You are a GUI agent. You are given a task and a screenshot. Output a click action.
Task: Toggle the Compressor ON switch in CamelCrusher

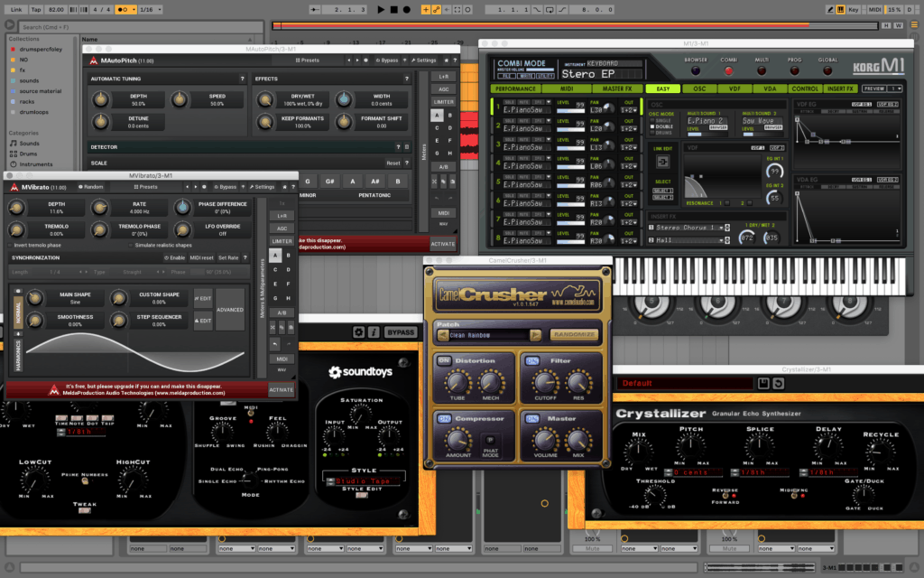tap(444, 419)
